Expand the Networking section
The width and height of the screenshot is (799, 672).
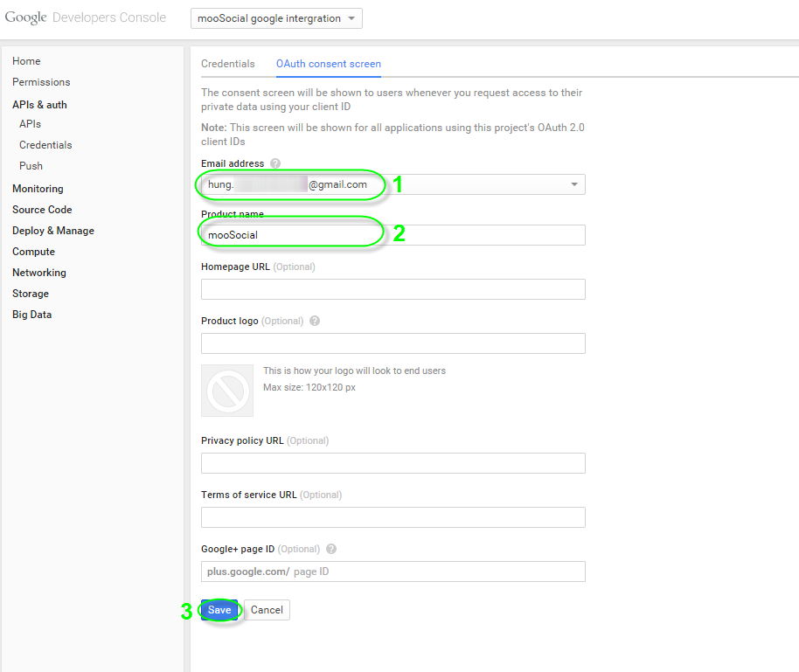point(39,273)
